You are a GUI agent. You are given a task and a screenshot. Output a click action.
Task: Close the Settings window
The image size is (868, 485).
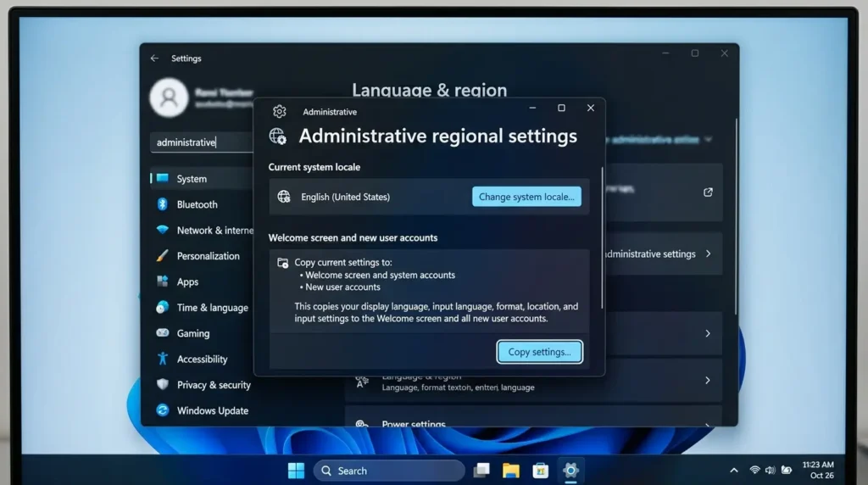(725, 53)
